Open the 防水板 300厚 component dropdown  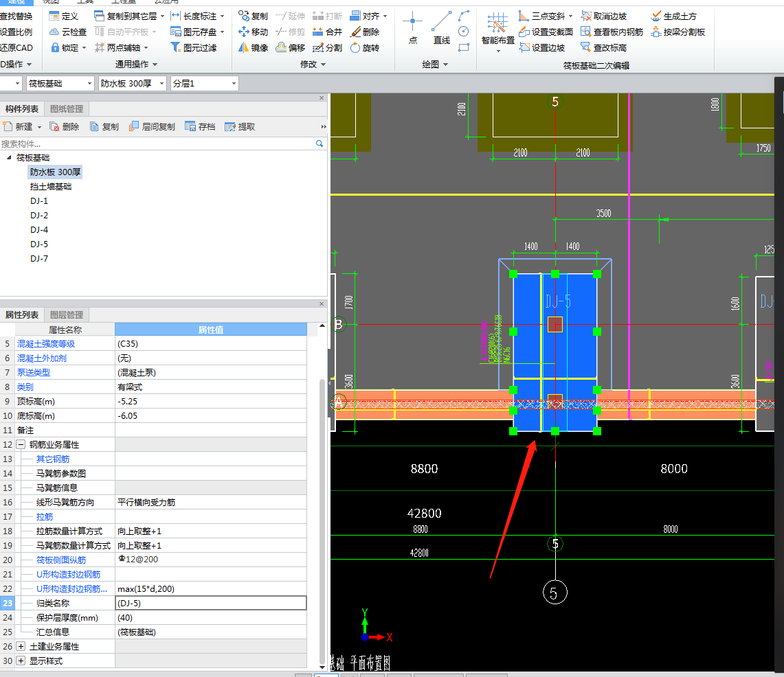point(132,84)
